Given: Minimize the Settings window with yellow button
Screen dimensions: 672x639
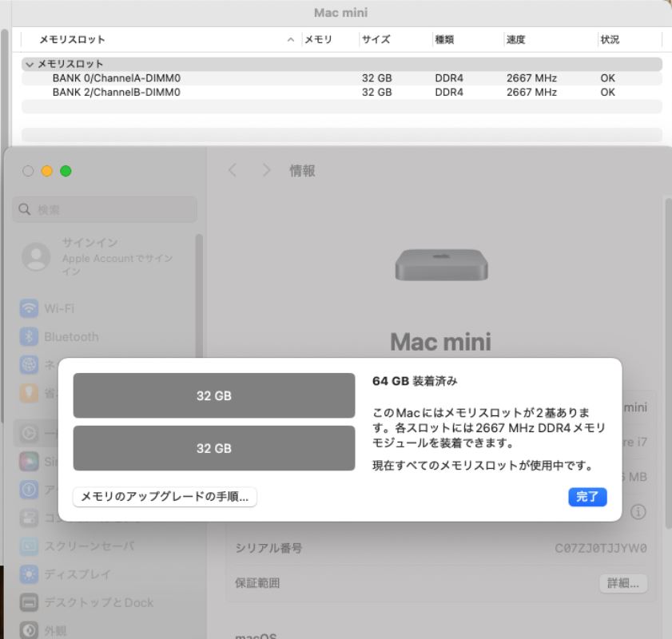Looking at the screenshot, I should click(x=46, y=171).
